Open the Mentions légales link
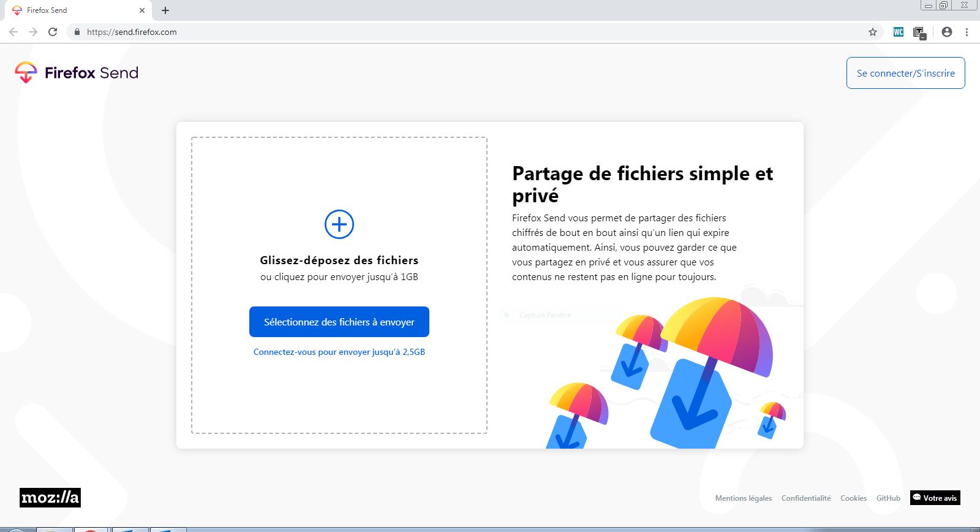The width and height of the screenshot is (980, 532). coord(744,498)
